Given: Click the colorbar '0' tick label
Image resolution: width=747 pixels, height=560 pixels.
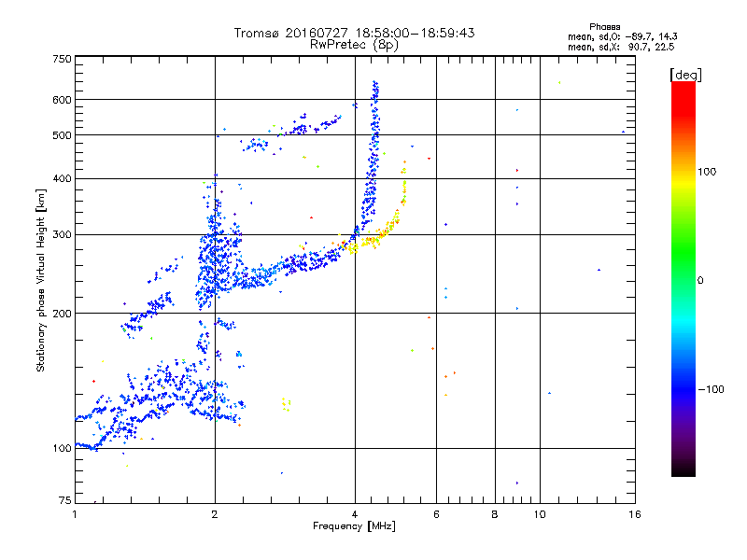Looking at the screenshot, I should pos(700,281).
